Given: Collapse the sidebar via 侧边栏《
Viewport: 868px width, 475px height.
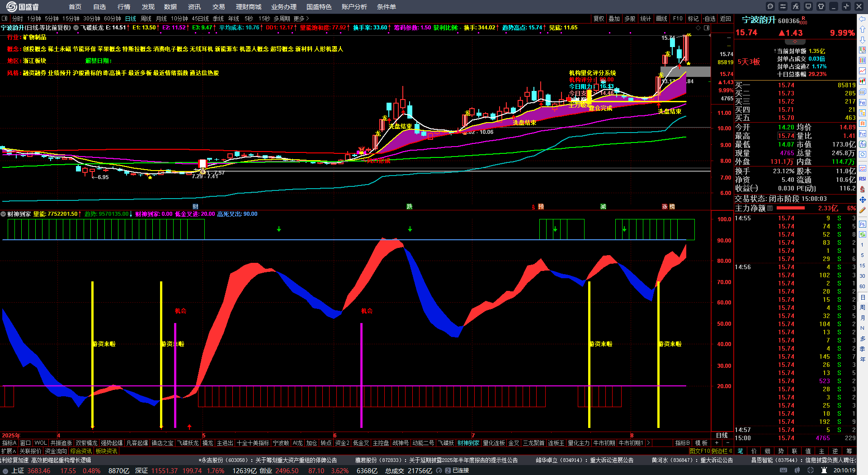Looking at the screenshot, I should coord(722,451).
